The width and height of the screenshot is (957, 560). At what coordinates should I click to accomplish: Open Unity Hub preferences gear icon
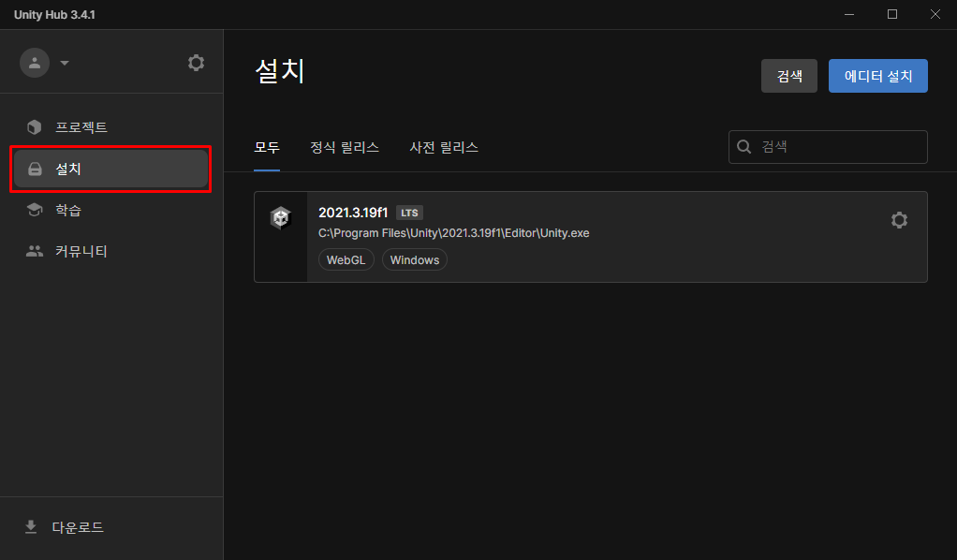point(196,63)
